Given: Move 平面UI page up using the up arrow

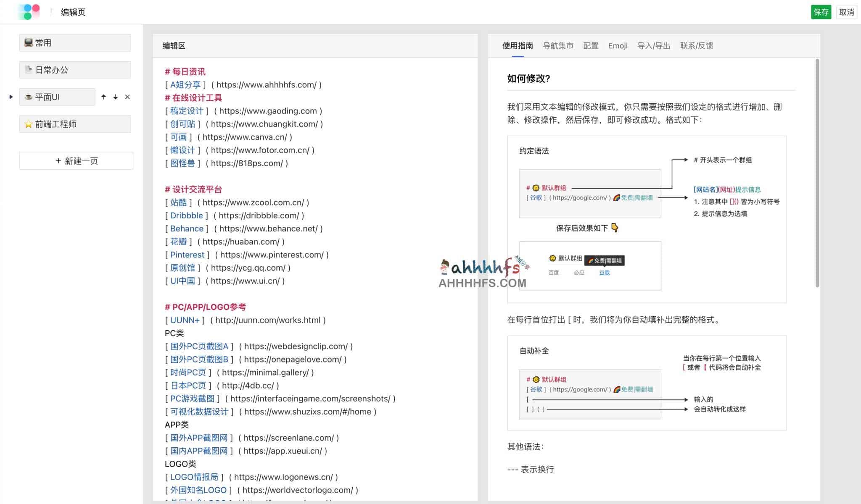Looking at the screenshot, I should (103, 97).
